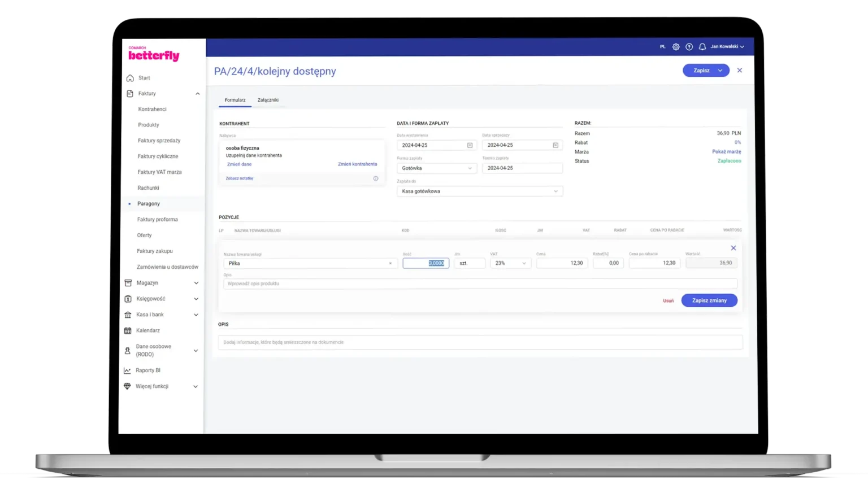Open the VAT 23% rate dropdown
868x488 pixels.
510,263
